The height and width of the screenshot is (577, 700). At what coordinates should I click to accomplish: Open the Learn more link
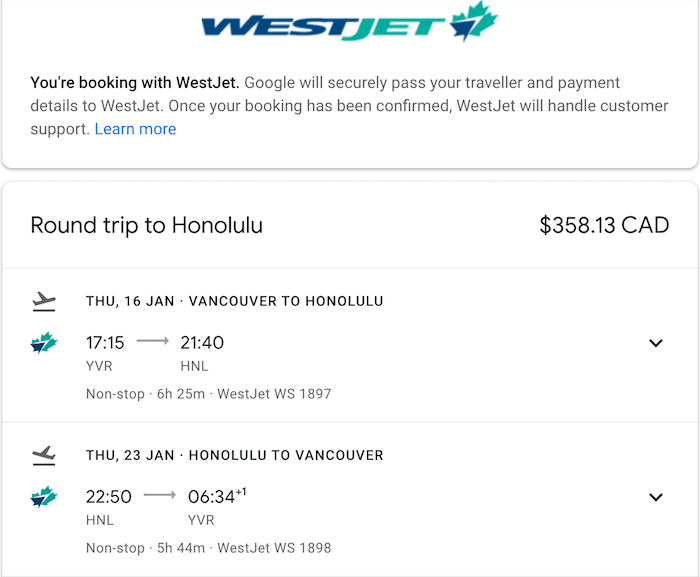tap(135, 129)
